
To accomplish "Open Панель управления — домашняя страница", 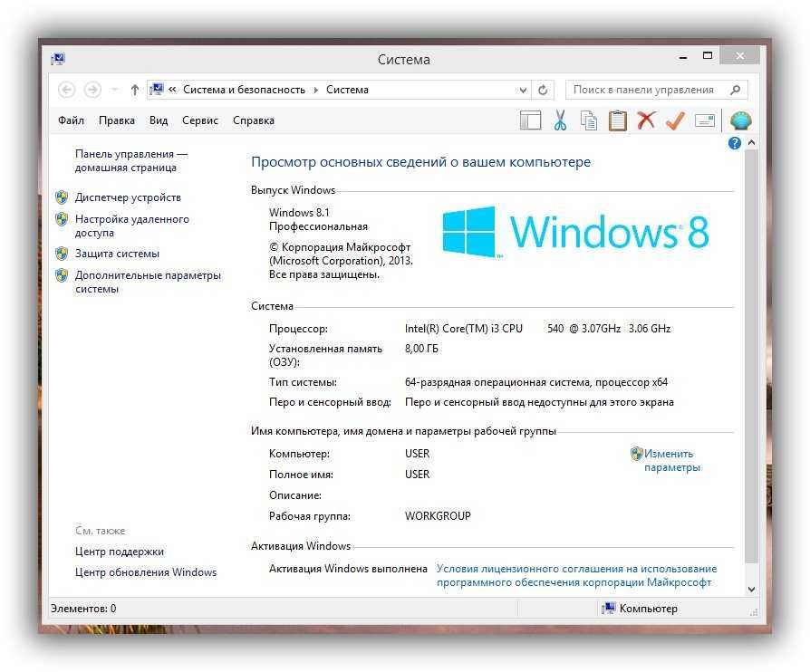I will (131, 160).
